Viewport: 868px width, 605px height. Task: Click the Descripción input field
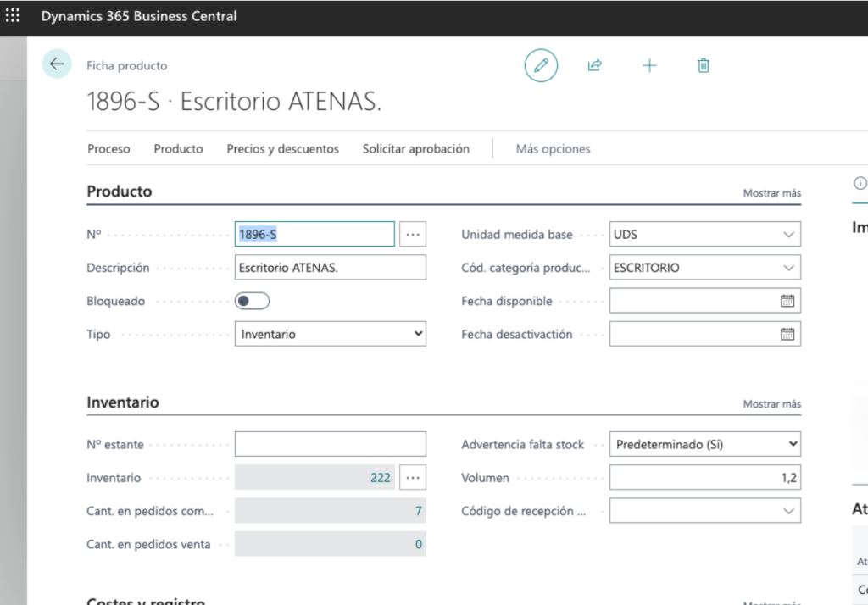(331, 268)
